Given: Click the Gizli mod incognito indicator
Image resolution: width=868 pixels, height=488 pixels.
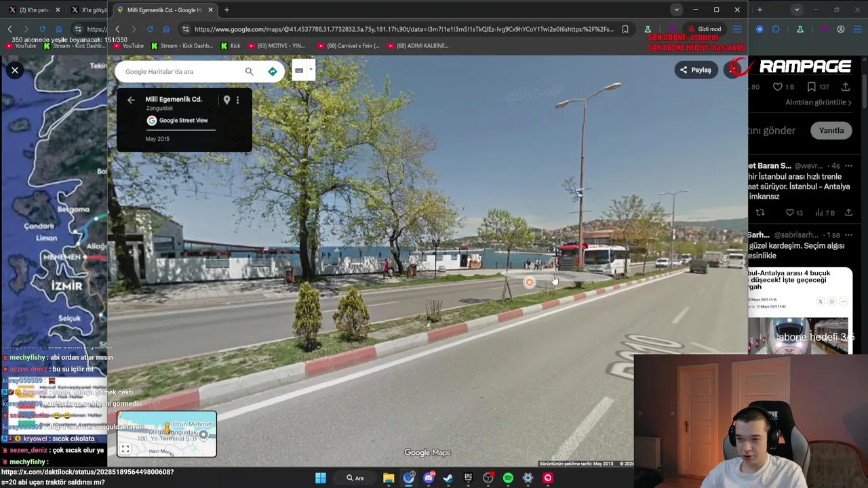Looking at the screenshot, I should (x=705, y=29).
